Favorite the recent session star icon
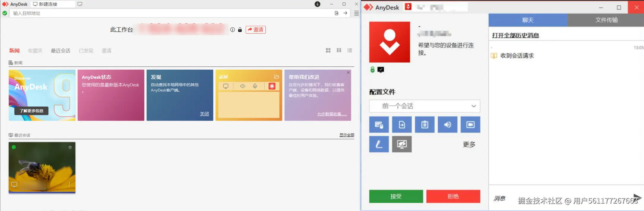This screenshot has height=211, width=644. (x=70, y=147)
